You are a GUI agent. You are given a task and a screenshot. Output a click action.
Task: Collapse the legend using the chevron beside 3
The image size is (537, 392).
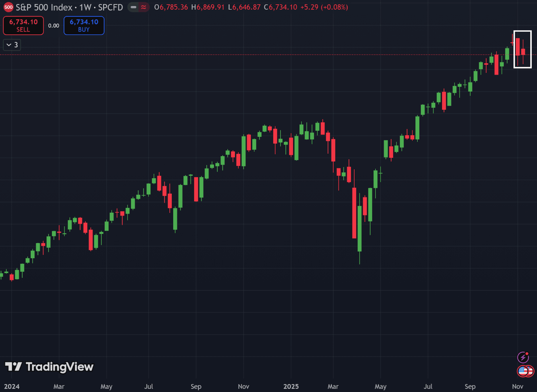click(9, 45)
